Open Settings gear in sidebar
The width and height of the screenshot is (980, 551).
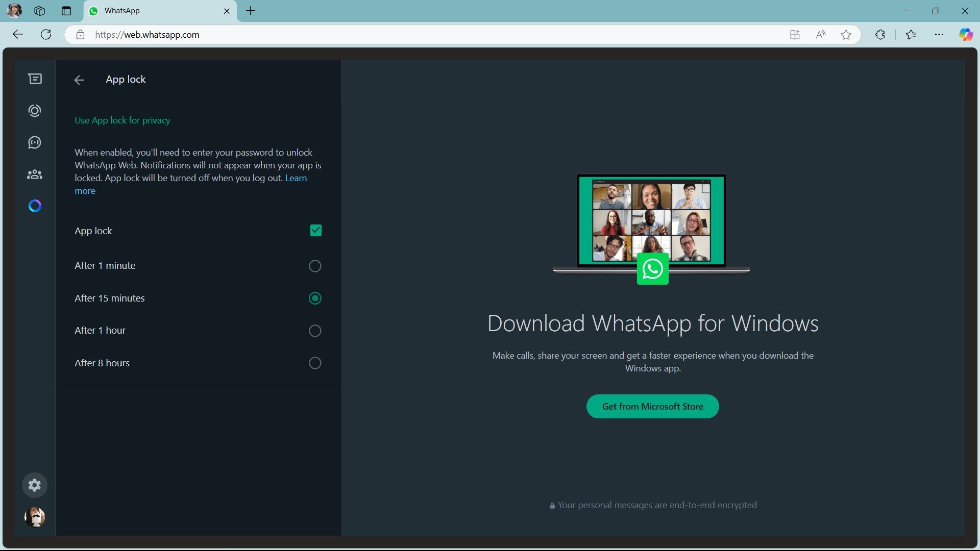click(35, 485)
